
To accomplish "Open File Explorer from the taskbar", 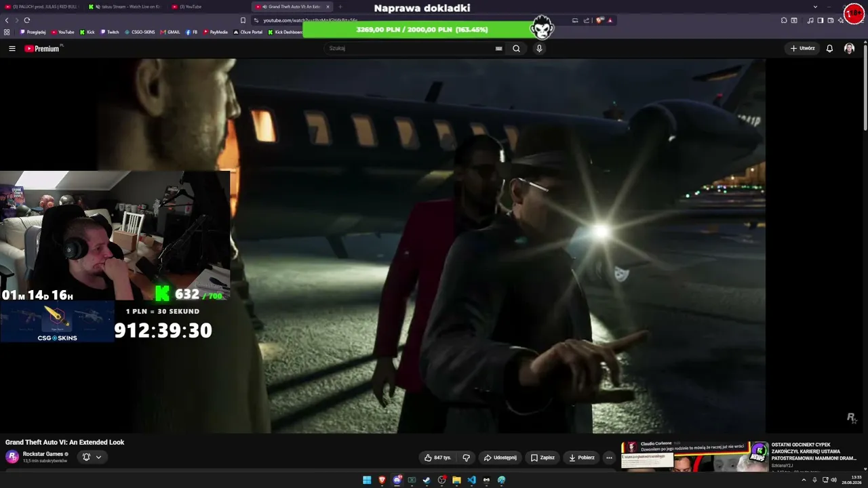I will pyautogui.click(x=456, y=480).
